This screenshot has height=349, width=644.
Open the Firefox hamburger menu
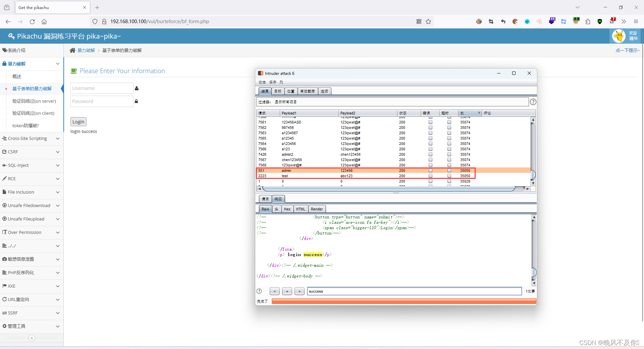pyautogui.click(x=636, y=21)
